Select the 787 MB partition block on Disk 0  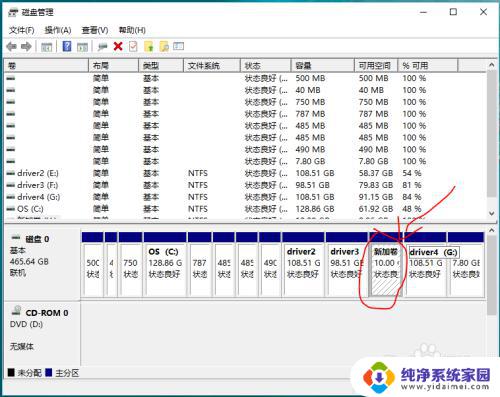[x=199, y=264]
